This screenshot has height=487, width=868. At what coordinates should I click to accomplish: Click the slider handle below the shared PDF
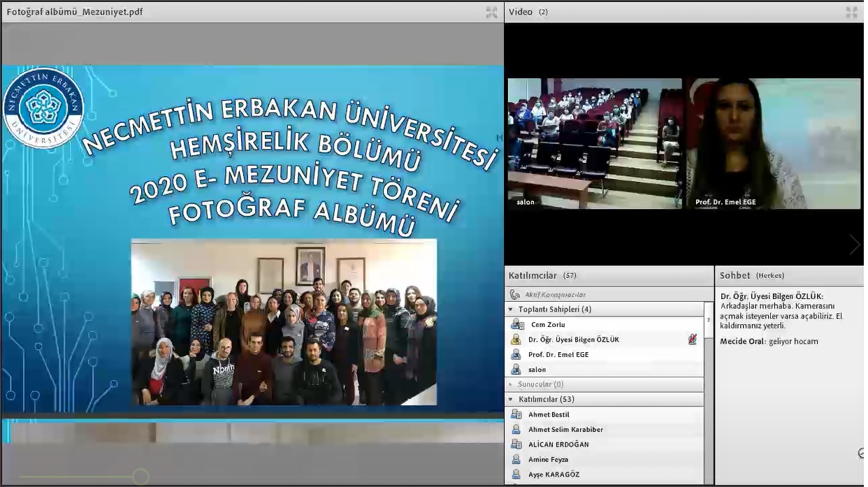pyautogui.click(x=140, y=477)
